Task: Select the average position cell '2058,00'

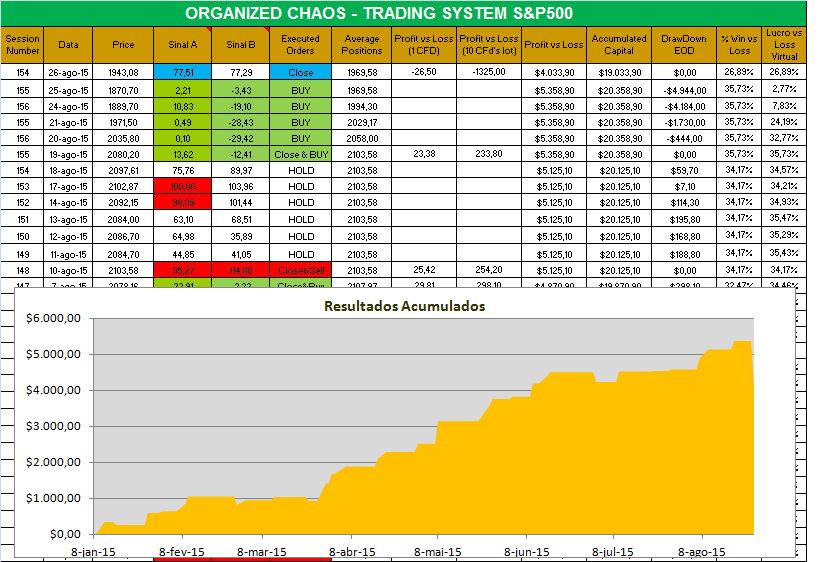Action: [362, 138]
